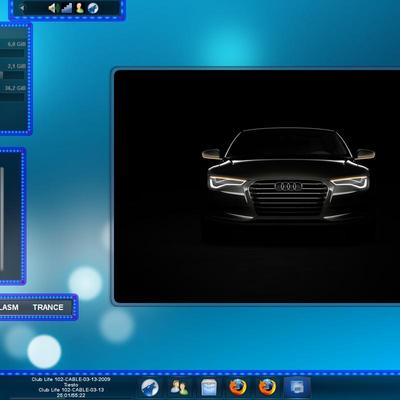The image size is (400, 400).
Task: Select the 2,1 GiB storage entry
Action: [17, 66]
